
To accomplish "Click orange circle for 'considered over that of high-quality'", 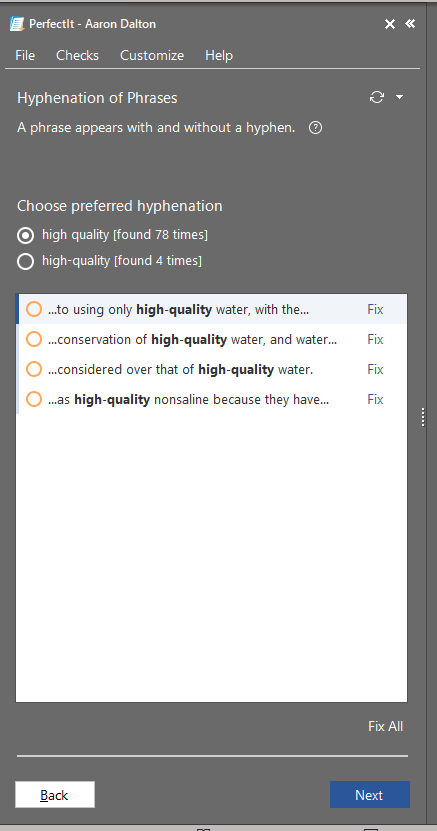I will (34, 369).
